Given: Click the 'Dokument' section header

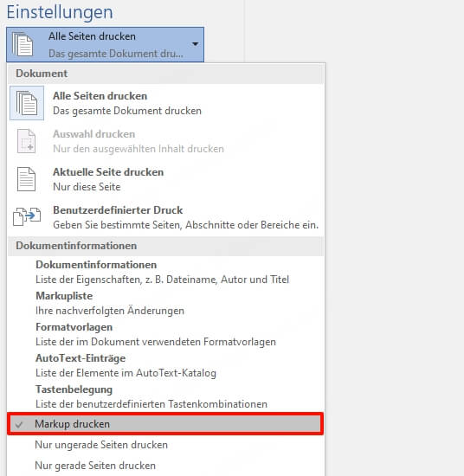Looking at the screenshot, I should (166, 74).
